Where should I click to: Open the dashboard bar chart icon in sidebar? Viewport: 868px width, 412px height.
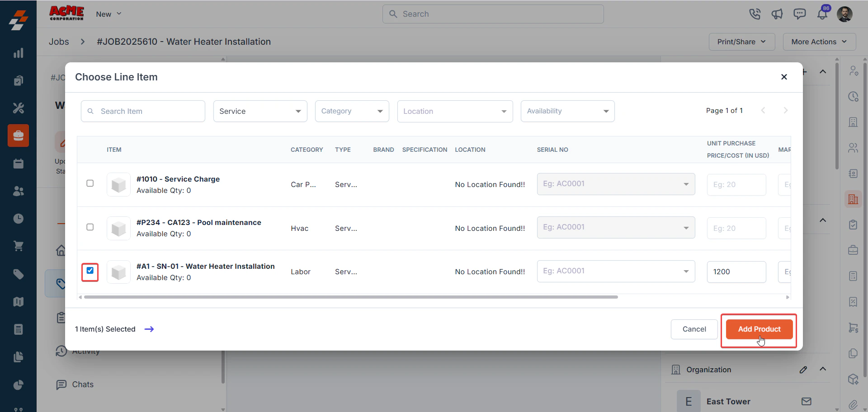(x=18, y=53)
